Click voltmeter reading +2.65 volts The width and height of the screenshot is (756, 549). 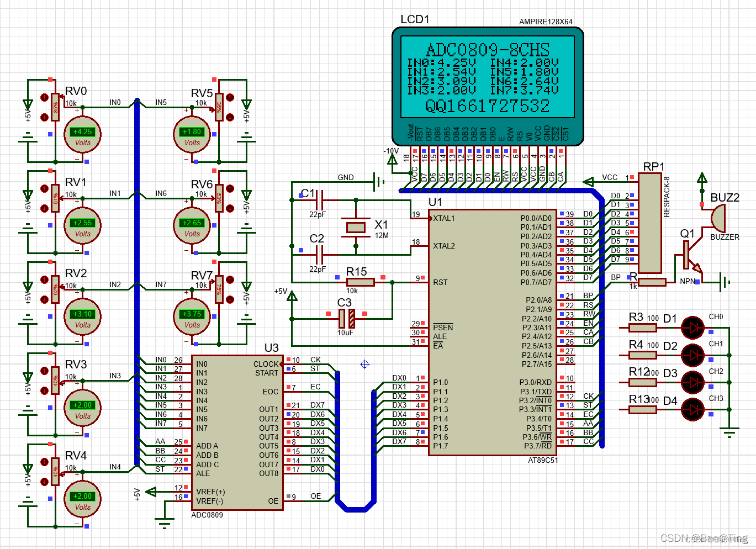(x=192, y=225)
